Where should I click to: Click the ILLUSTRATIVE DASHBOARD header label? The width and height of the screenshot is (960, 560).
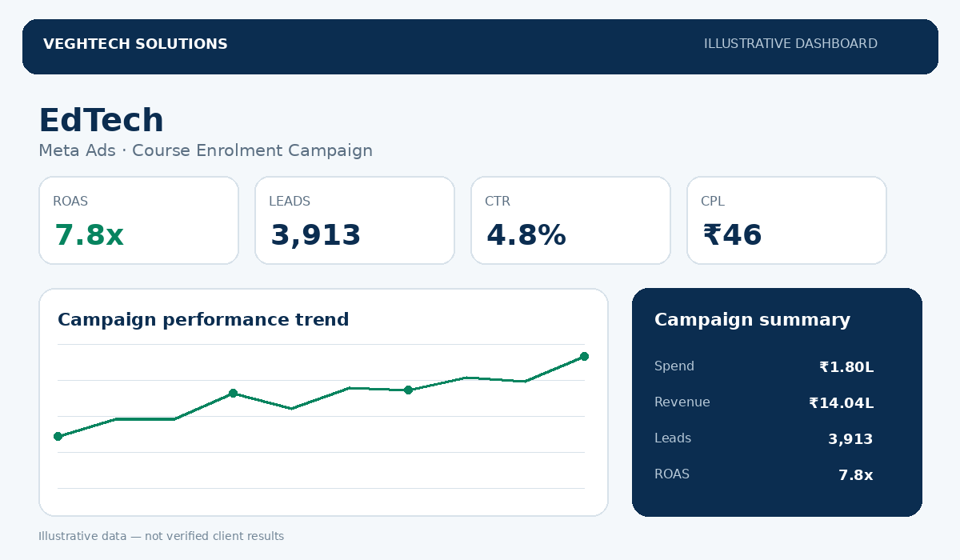[x=790, y=44]
